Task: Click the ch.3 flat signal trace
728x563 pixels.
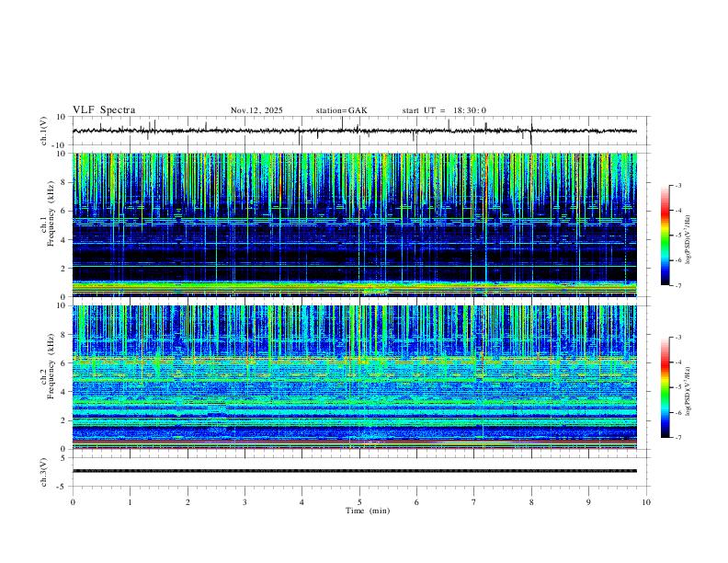Action: point(355,471)
